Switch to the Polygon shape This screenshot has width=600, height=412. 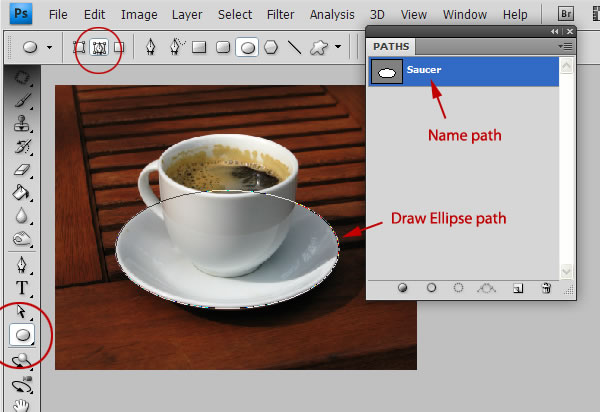click(271, 47)
